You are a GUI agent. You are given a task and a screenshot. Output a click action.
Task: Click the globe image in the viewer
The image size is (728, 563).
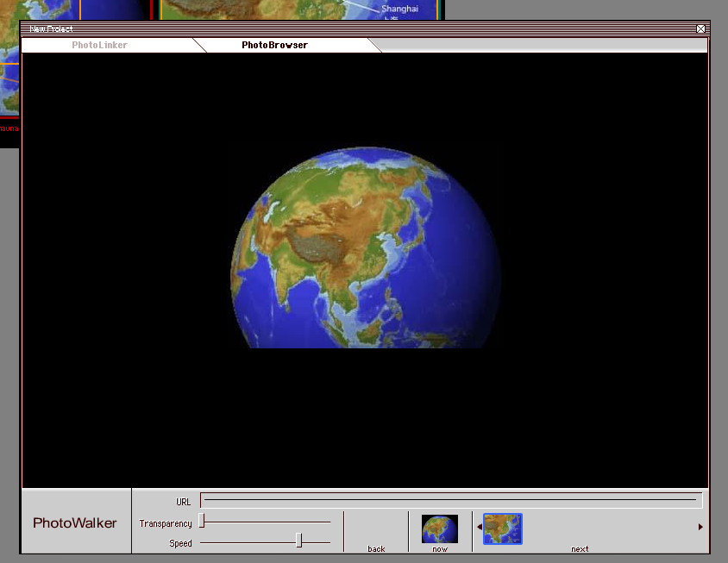(365, 248)
